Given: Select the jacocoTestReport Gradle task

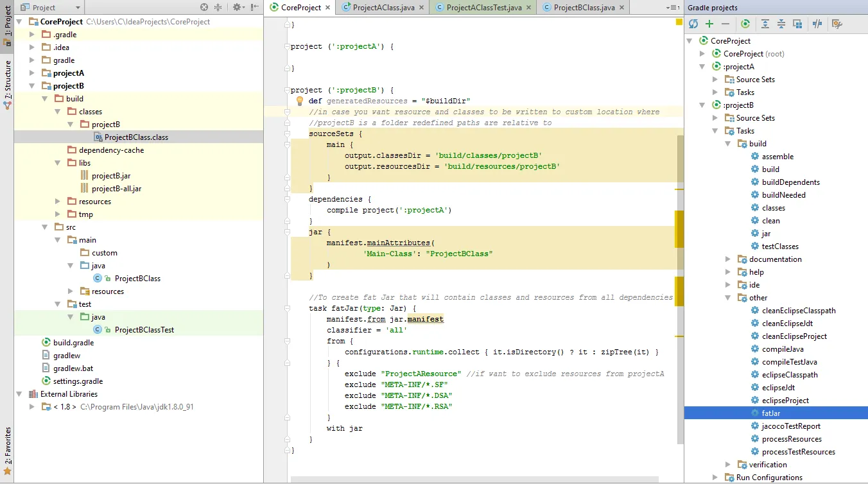Looking at the screenshot, I should tap(791, 426).
